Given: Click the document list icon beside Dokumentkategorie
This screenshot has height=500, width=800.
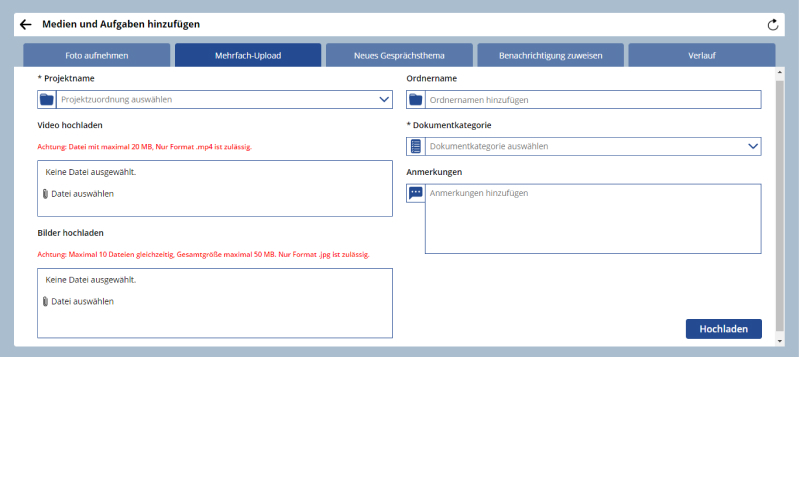Looking at the screenshot, I should click(415, 146).
